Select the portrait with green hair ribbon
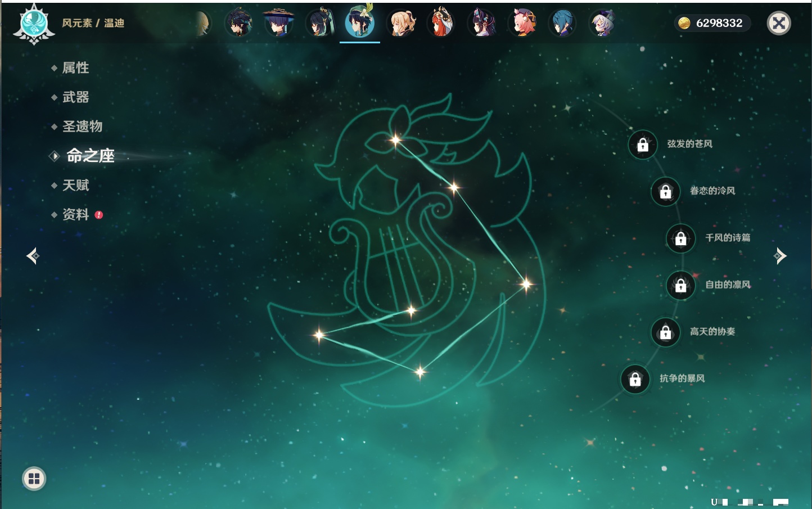 pos(319,24)
